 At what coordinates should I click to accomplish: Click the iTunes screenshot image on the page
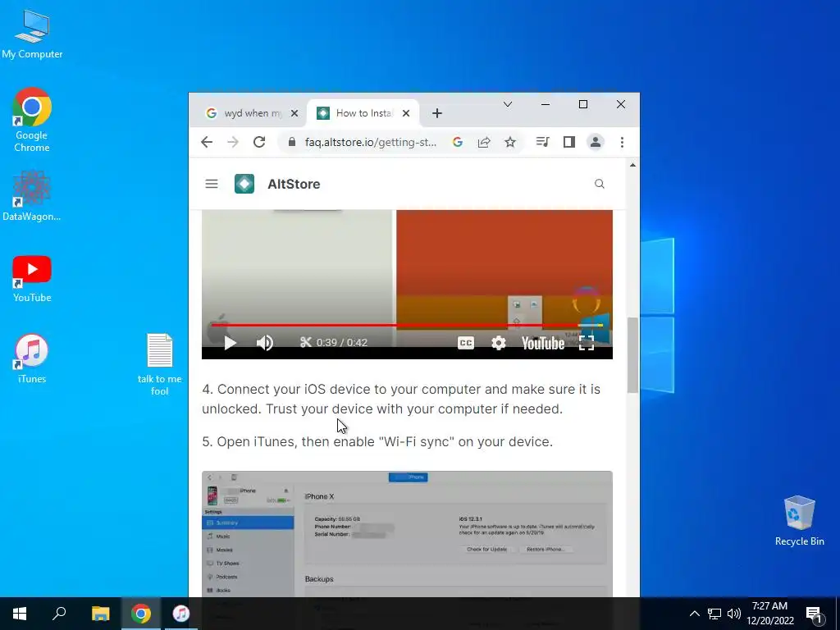point(407,533)
